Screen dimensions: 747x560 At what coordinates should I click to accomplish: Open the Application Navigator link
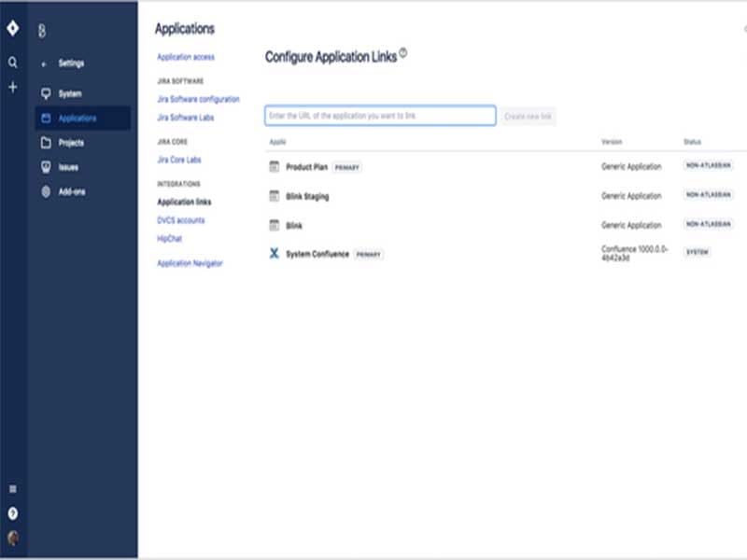pyautogui.click(x=190, y=263)
